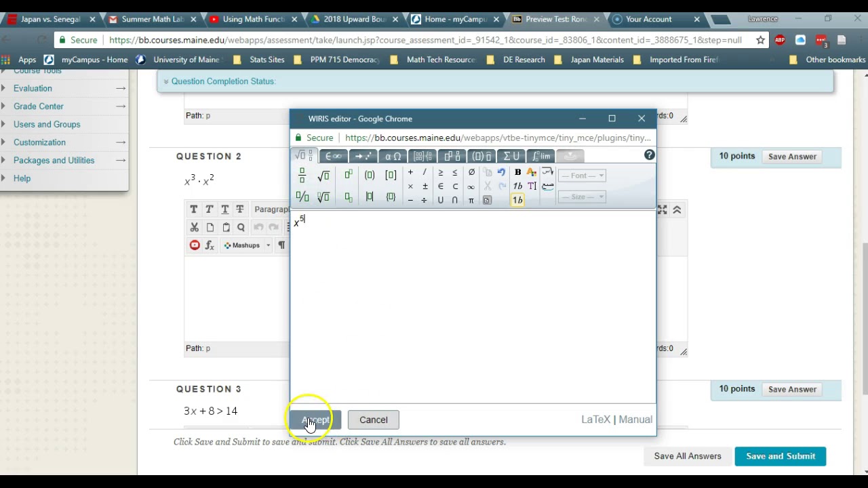
Task: Switch to integrals and limits tab
Action: (x=540, y=157)
